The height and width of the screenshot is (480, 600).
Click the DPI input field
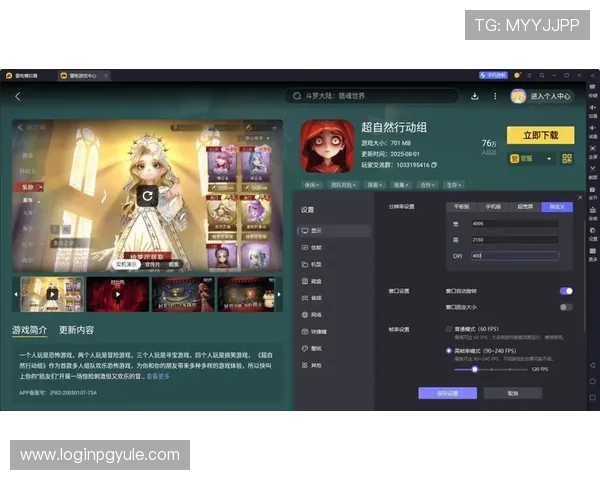tap(515, 256)
